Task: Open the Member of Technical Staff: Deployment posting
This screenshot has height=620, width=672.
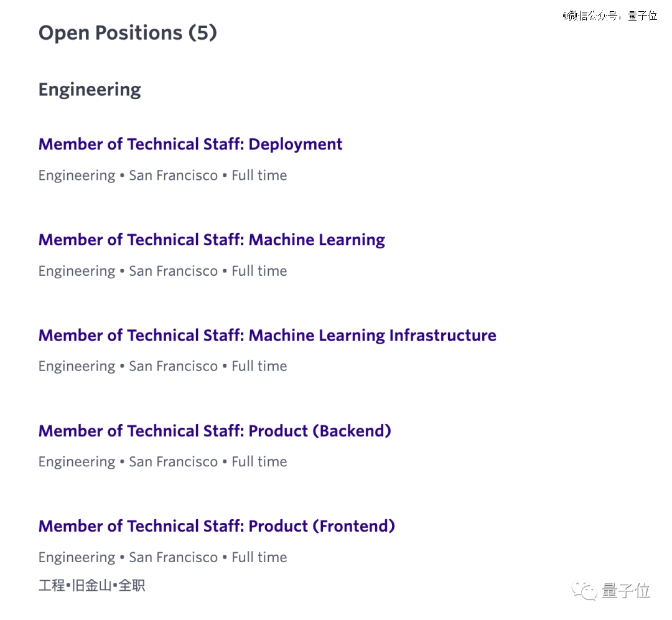Action: 190,144
